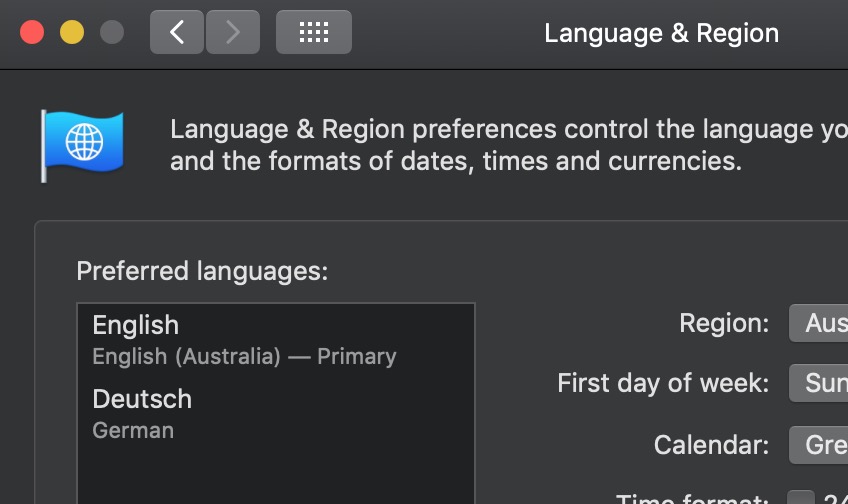Click the Preferred languages label

coord(202,271)
